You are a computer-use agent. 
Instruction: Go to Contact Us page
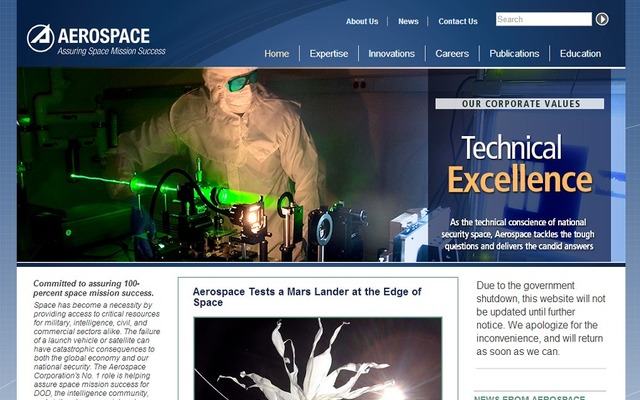[458, 21]
